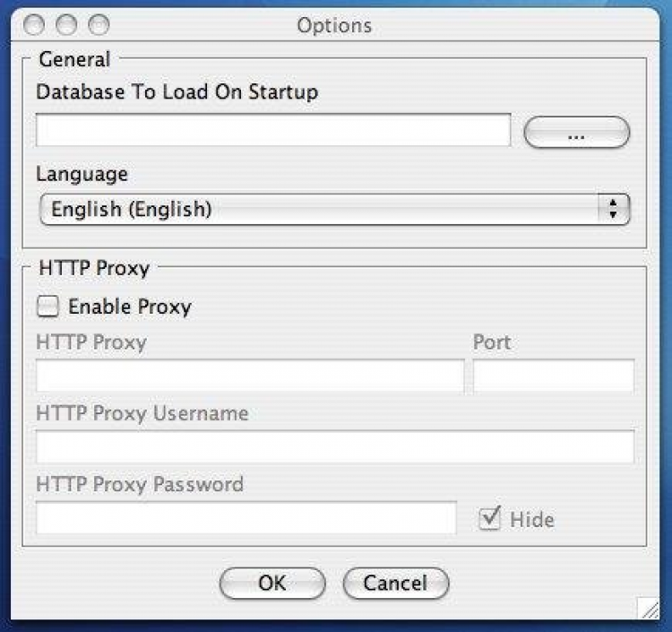
Task: Confirm settings with the OK button
Action: 271,584
